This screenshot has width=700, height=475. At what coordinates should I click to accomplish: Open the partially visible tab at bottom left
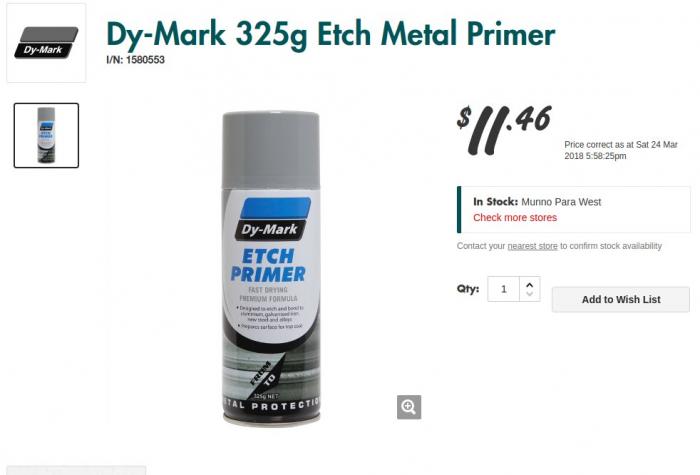76,471
